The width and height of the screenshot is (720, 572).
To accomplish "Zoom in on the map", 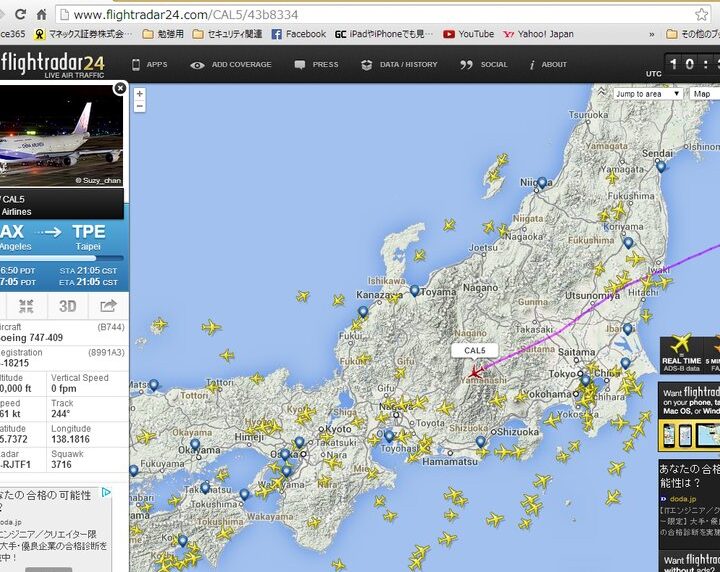I will [x=139, y=94].
